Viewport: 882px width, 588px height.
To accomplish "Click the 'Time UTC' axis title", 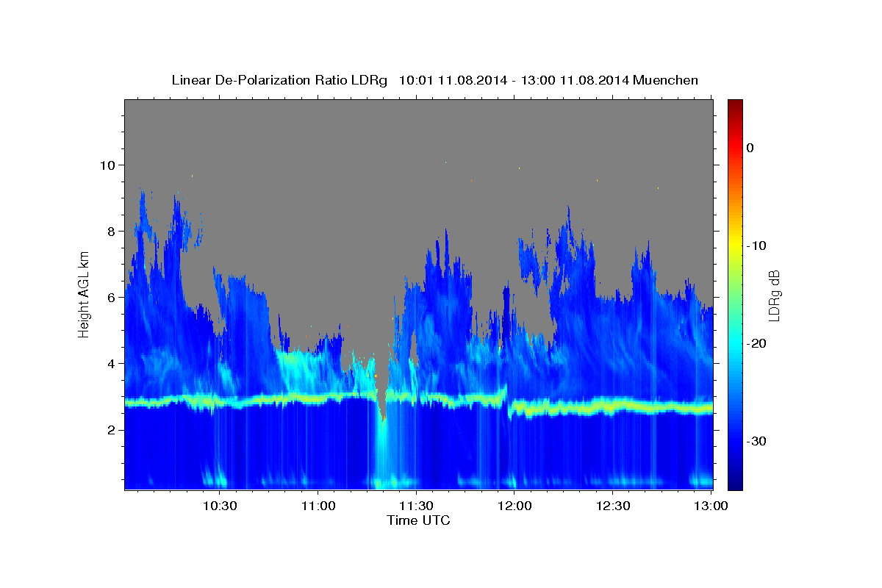I will pos(418,520).
